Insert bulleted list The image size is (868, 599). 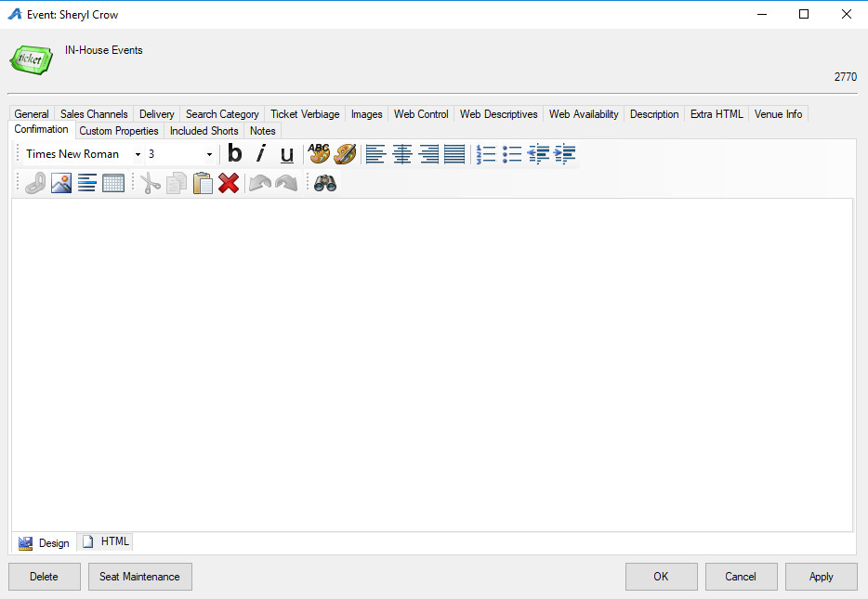pos(512,154)
